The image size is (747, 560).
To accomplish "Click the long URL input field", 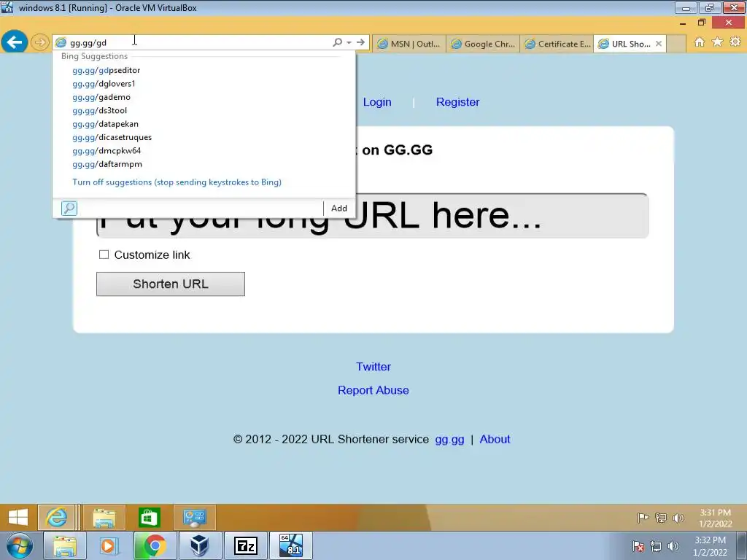I will tap(373, 216).
